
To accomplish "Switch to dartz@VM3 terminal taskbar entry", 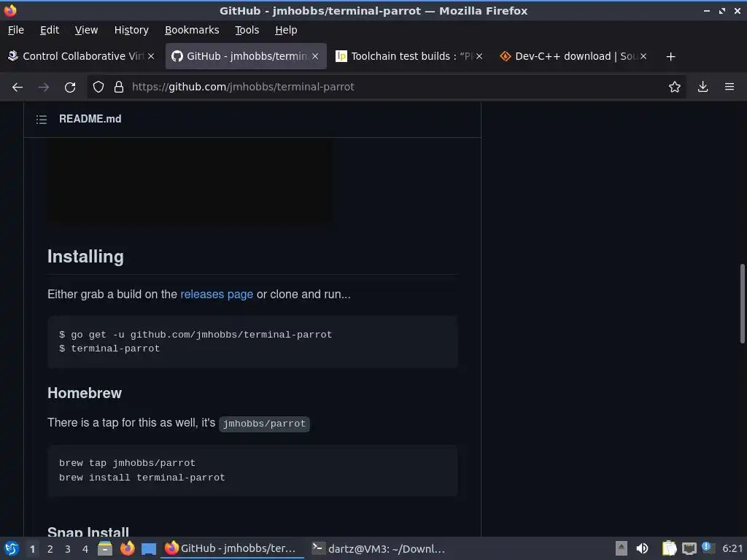I will [x=379, y=548].
